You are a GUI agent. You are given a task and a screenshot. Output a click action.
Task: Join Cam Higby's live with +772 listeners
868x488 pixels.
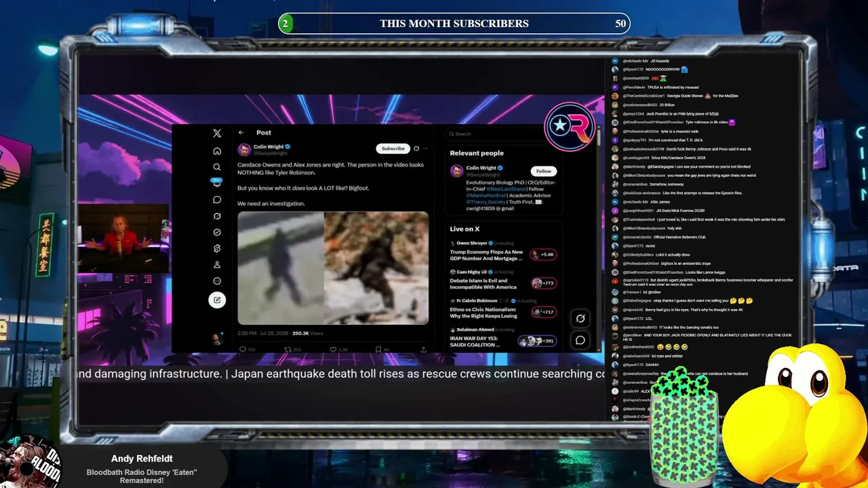click(x=543, y=283)
